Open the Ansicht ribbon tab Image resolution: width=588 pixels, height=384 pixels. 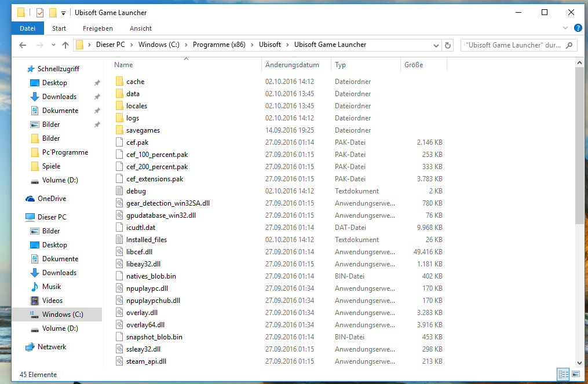[x=141, y=28]
